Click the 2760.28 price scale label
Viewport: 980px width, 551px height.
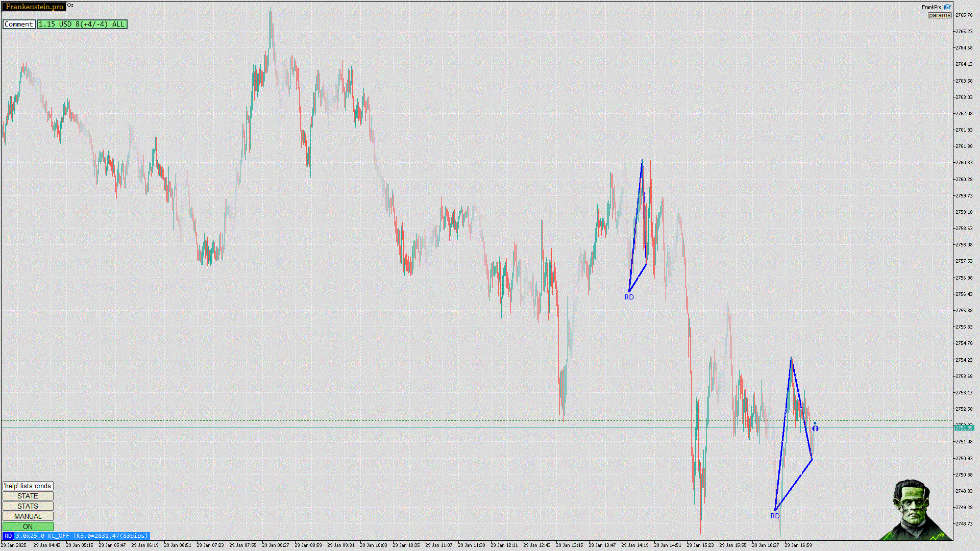tap(964, 179)
